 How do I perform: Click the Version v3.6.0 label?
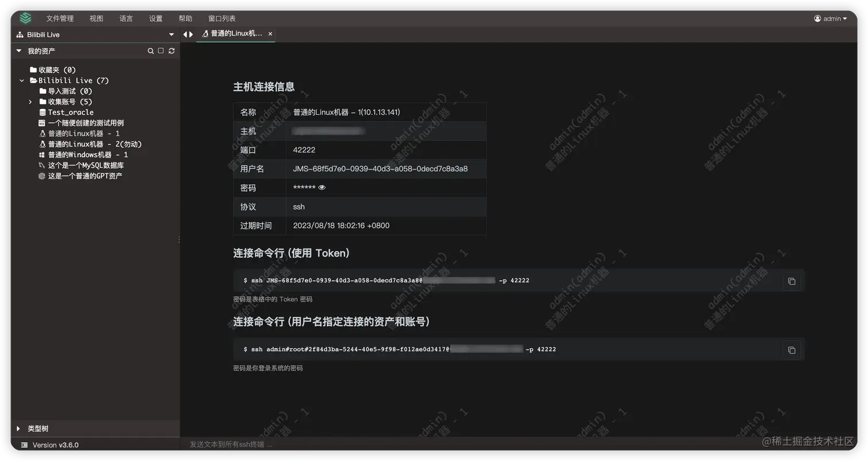point(56,445)
